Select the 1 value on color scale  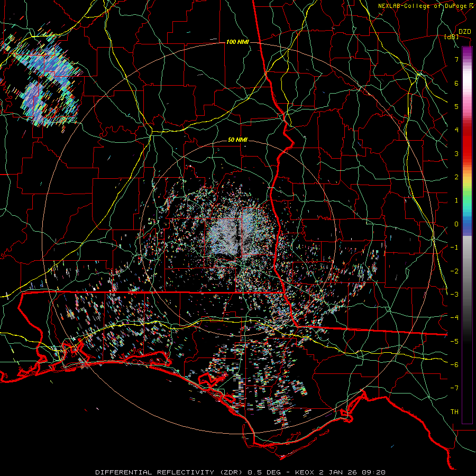456,200
